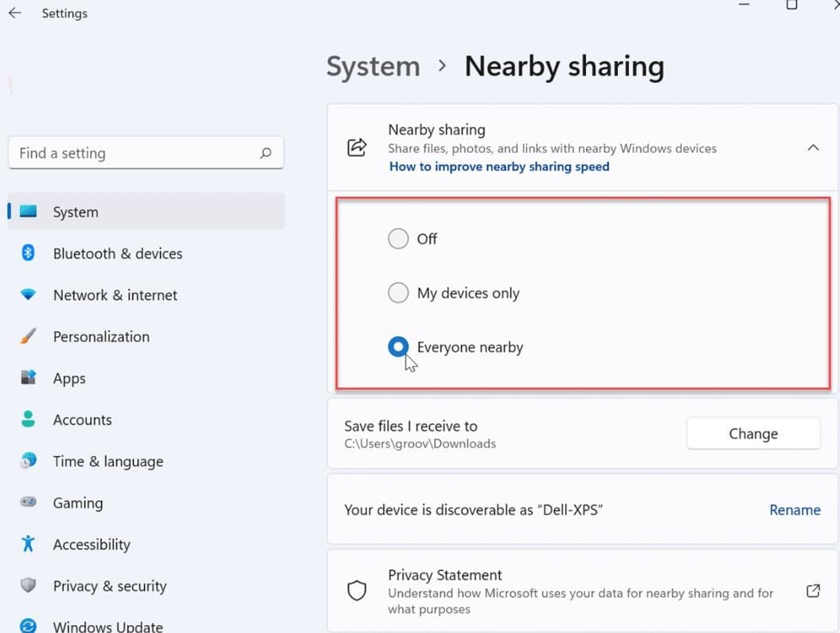This screenshot has width=840, height=633.
Task: Open Windows Update in sidebar
Action: [107, 626]
